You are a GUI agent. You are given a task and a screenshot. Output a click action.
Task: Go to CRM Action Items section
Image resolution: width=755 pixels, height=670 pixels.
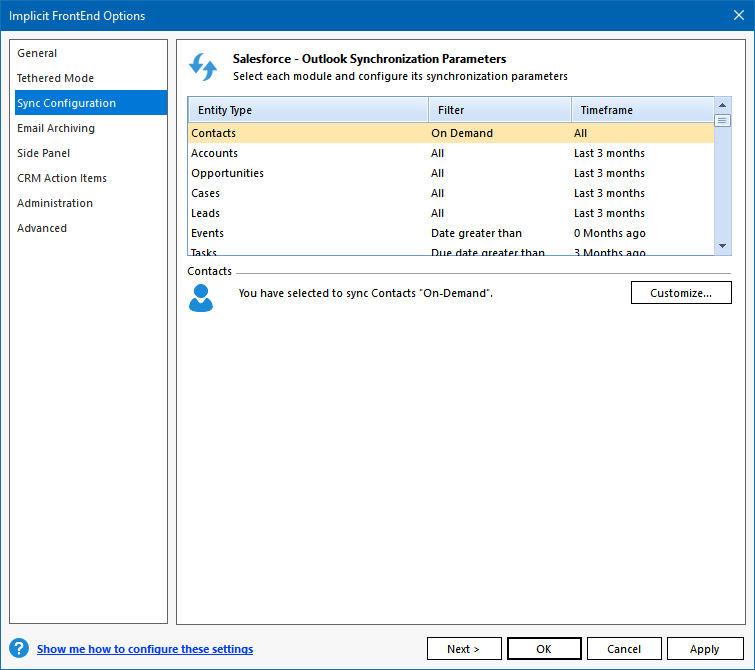tap(62, 178)
